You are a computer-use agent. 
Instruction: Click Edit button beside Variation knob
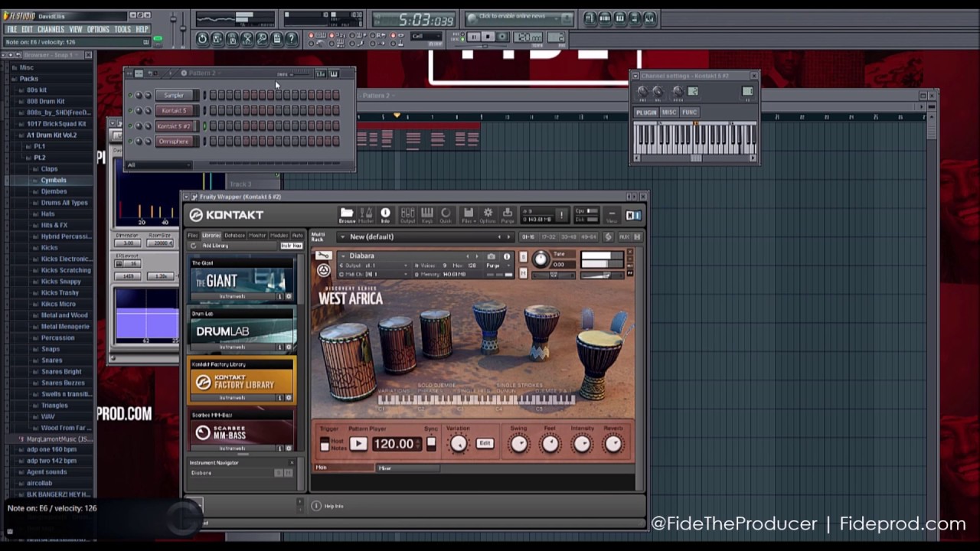pyautogui.click(x=485, y=444)
